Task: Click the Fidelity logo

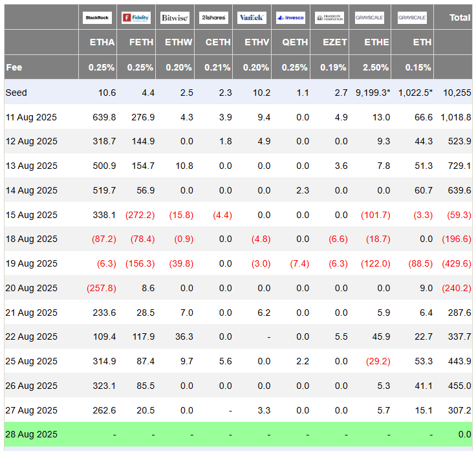Action: [x=136, y=17]
